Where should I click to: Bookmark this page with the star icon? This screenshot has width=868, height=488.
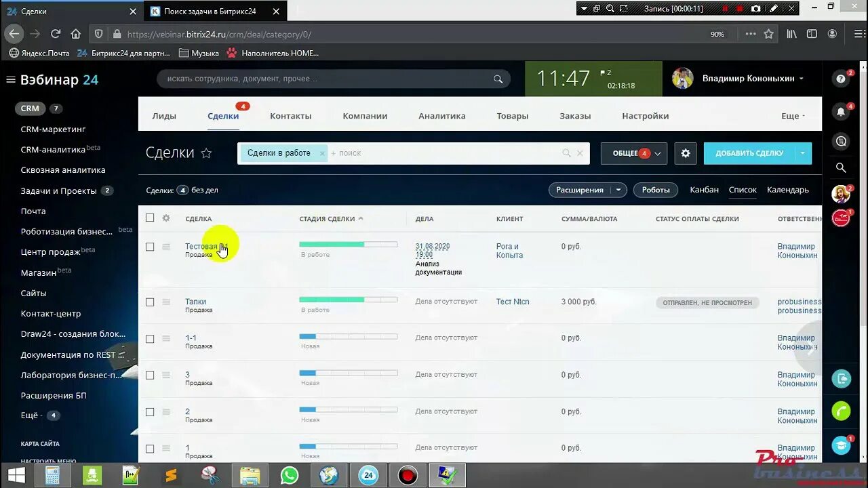(768, 34)
